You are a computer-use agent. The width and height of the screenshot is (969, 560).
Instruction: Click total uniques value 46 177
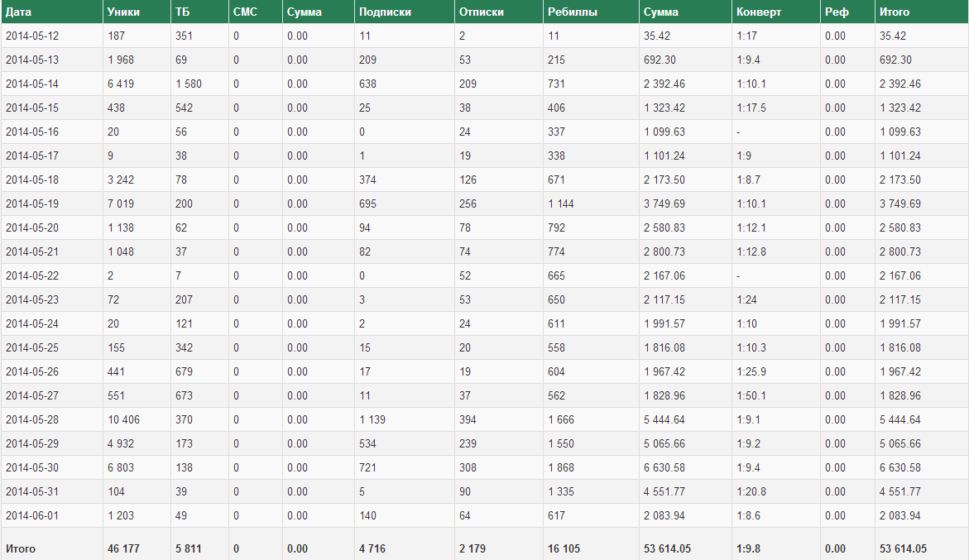(x=124, y=548)
